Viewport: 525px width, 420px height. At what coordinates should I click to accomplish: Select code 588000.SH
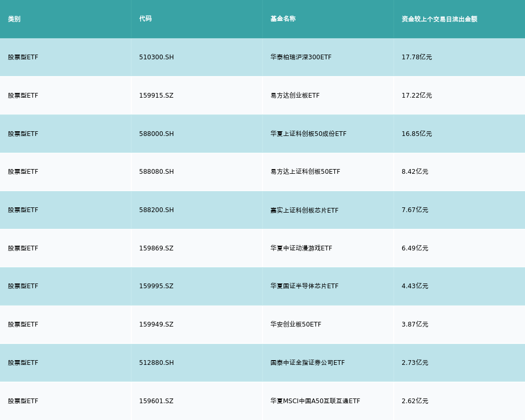(x=156, y=134)
